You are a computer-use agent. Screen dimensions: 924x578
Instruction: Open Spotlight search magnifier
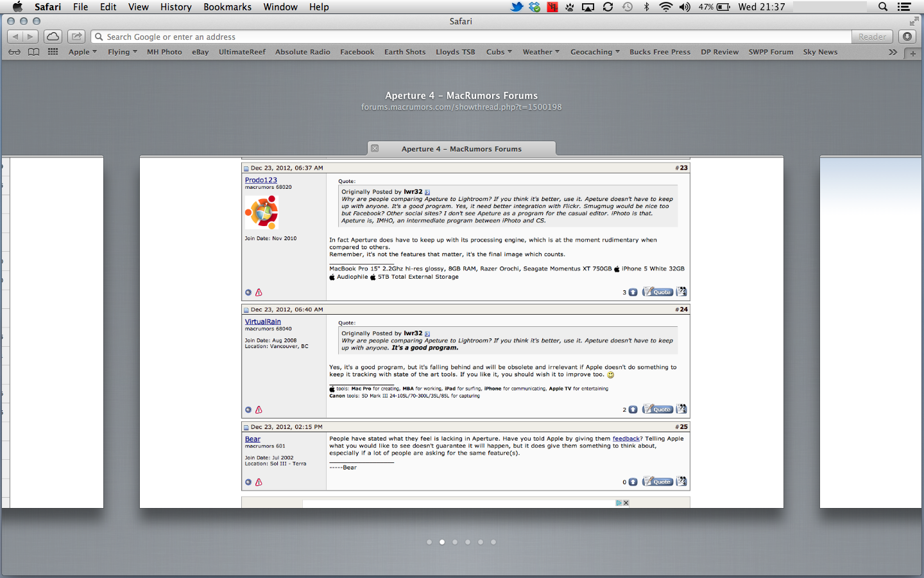pyautogui.click(x=883, y=7)
